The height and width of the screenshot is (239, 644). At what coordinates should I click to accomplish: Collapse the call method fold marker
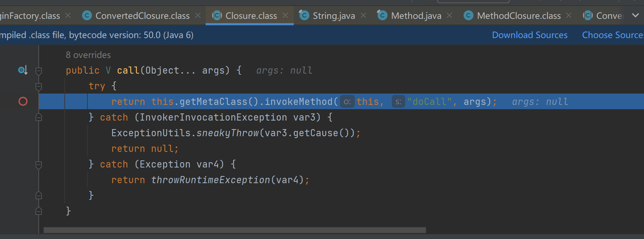coord(39,71)
